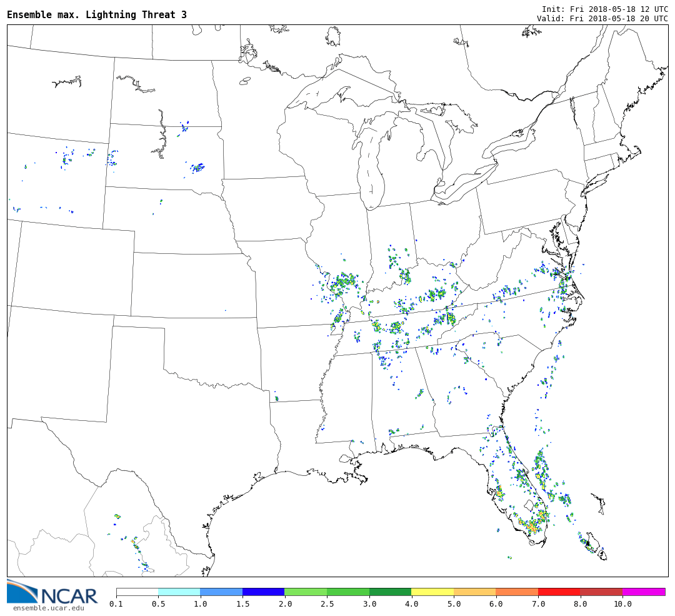675x616 pixels.
Task: Select the bright red 7.0–8.0 swatch
Action: (x=559, y=592)
